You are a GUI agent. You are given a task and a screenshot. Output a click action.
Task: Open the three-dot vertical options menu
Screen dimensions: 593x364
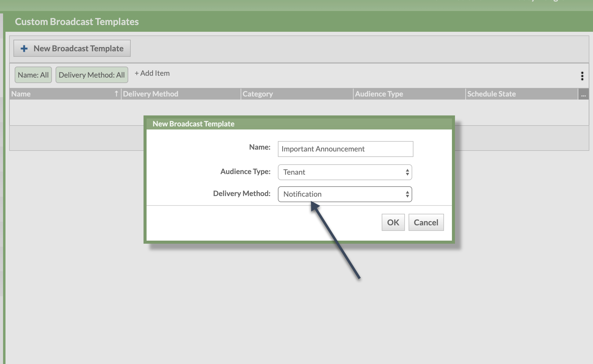(x=582, y=76)
